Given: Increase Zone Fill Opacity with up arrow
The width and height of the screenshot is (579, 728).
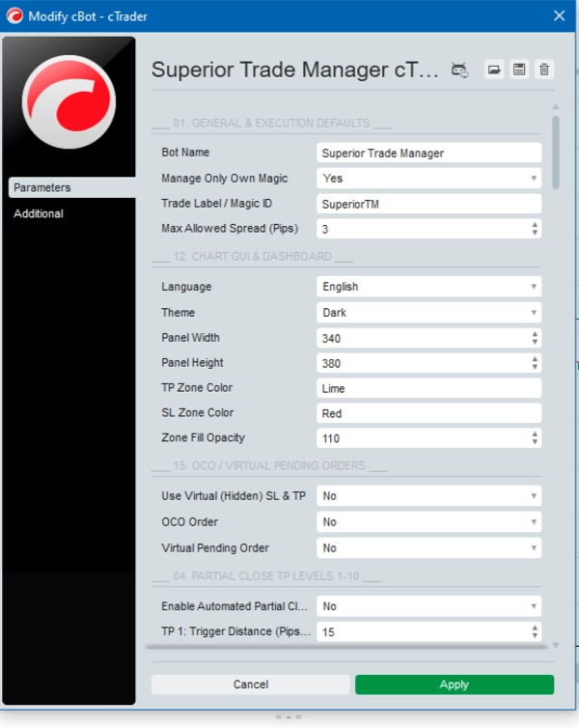Looking at the screenshot, I should [x=535, y=434].
